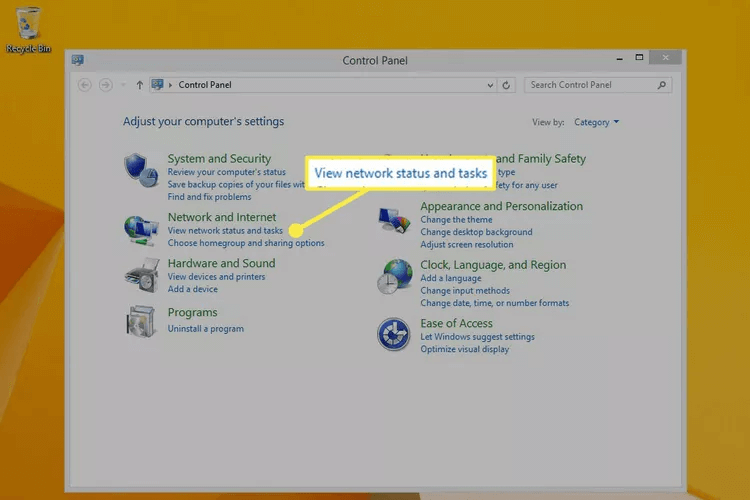The width and height of the screenshot is (750, 500).
Task: Close the Control Panel window
Action: (x=665, y=57)
